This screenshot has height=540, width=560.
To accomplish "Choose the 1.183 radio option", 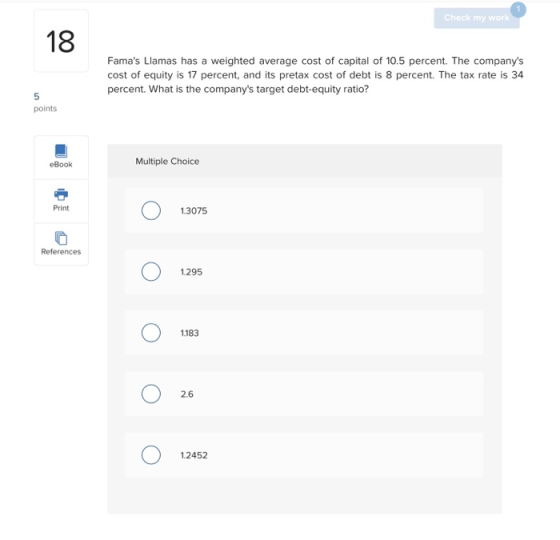I will tap(151, 332).
